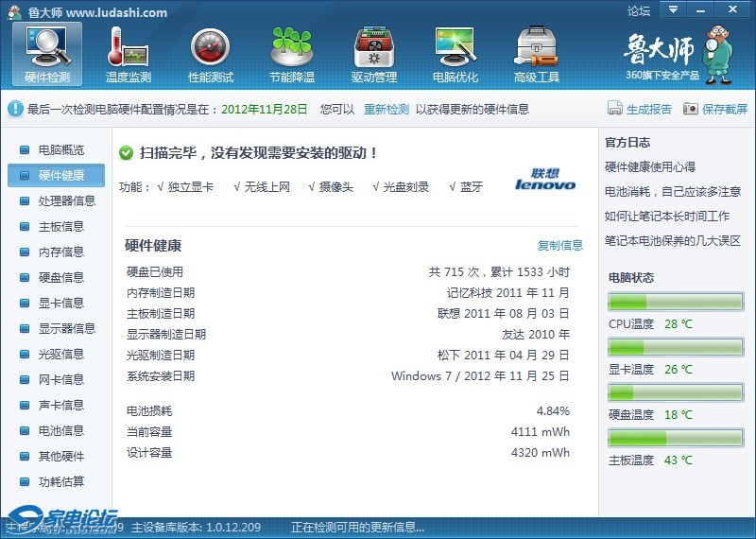Click the 论坛 forum link
Viewport: 756px width, 539px height.
(639, 11)
